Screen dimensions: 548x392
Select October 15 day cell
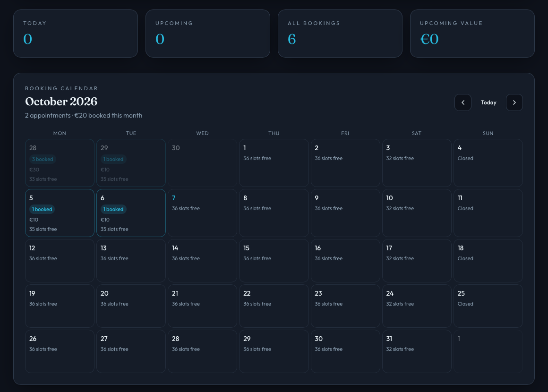[274, 261]
